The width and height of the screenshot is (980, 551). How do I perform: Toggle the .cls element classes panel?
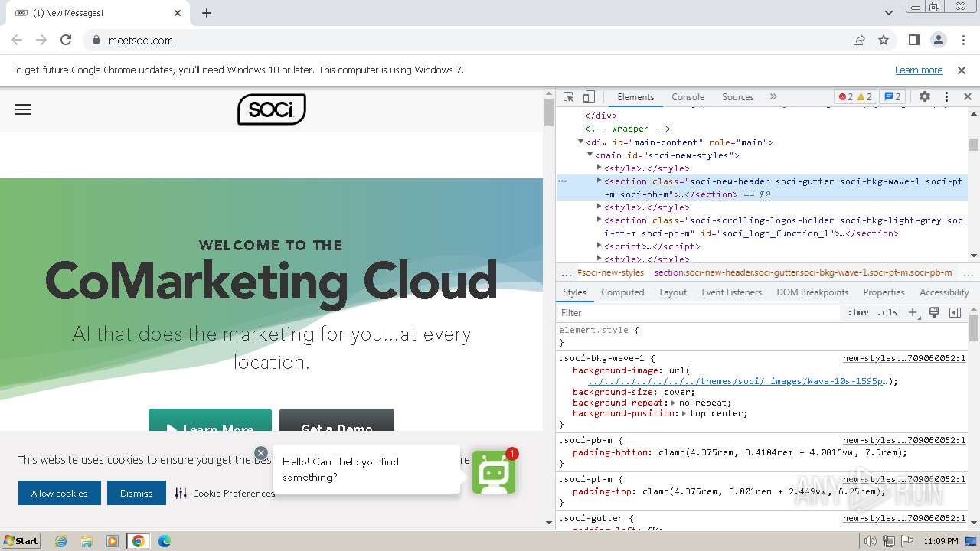[887, 312]
